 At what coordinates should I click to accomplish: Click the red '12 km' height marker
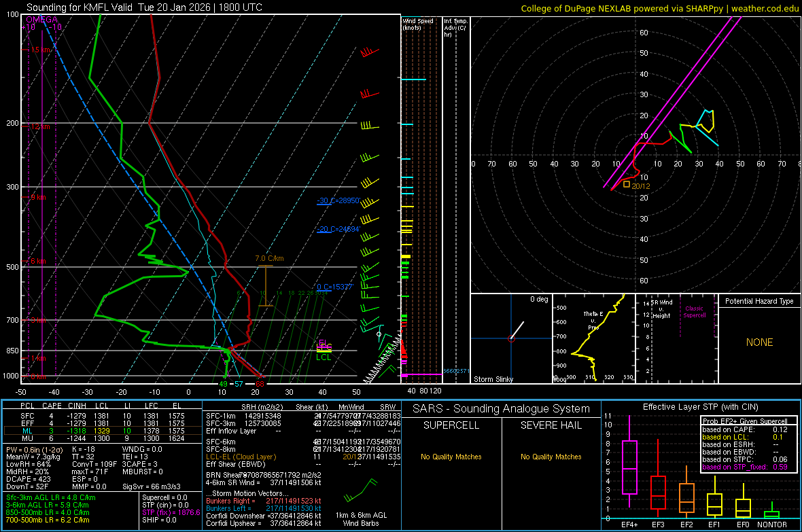40,126
